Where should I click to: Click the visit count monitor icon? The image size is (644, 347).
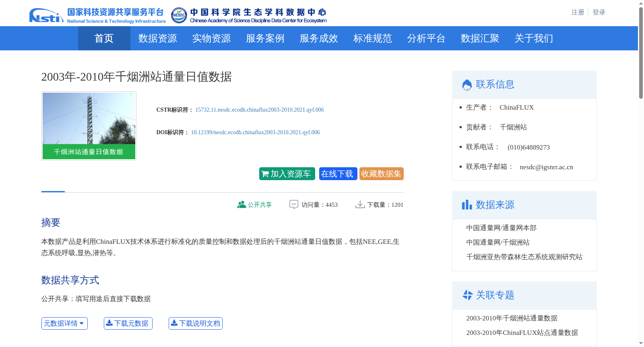pyautogui.click(x=294, y=205)
